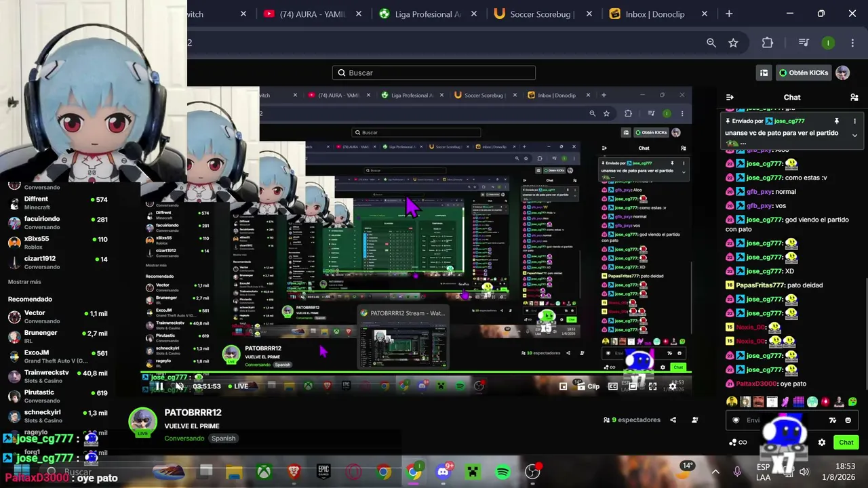Open the Minecraft taskbar icon
This screenshot has height=488, width=868.
pos(473,472)
